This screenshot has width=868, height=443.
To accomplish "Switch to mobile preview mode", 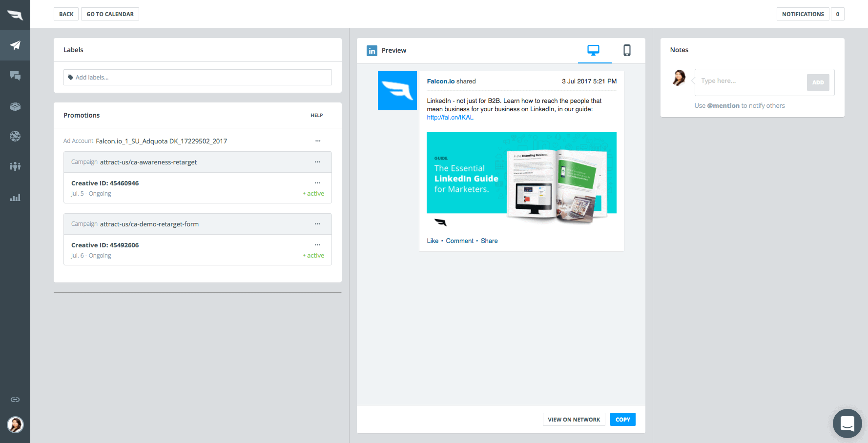I will [627, 50].
